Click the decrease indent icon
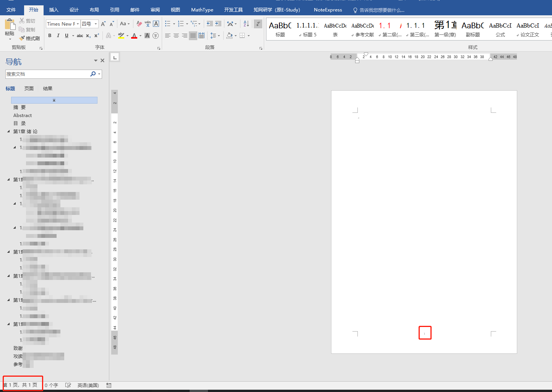This screenshot has width=552, height=392. [210, 24]
